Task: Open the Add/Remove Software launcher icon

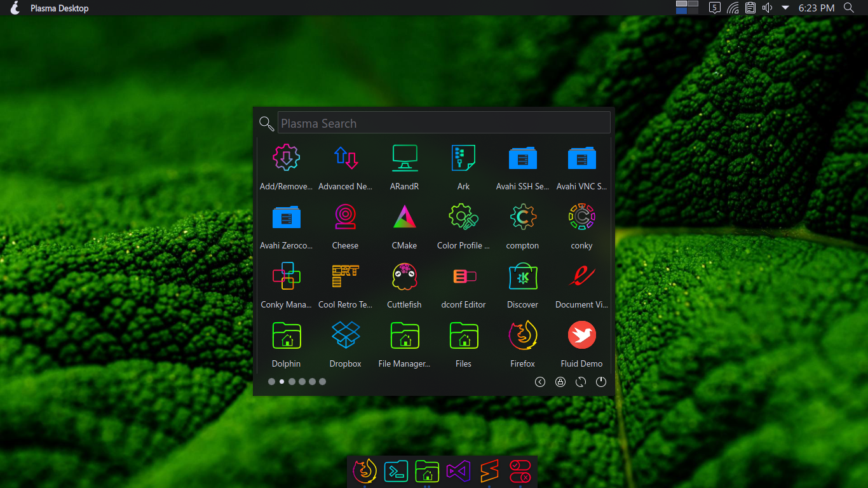Action: (287, 158)
